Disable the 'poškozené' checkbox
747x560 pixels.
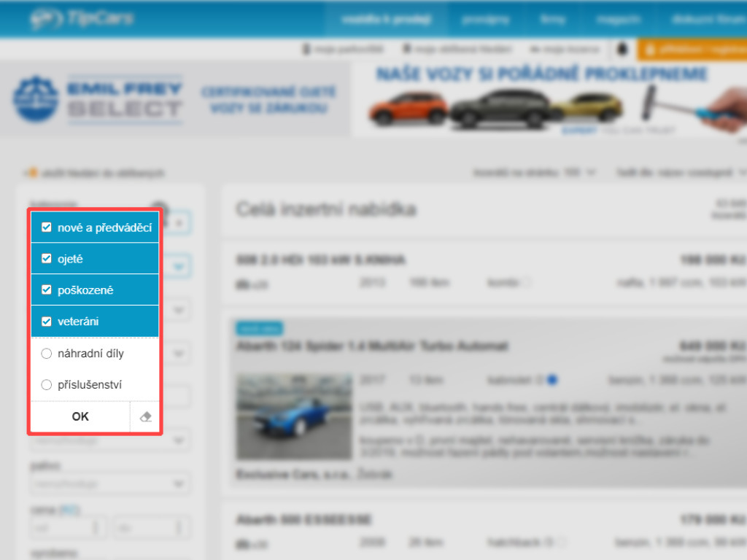point(47,290)
